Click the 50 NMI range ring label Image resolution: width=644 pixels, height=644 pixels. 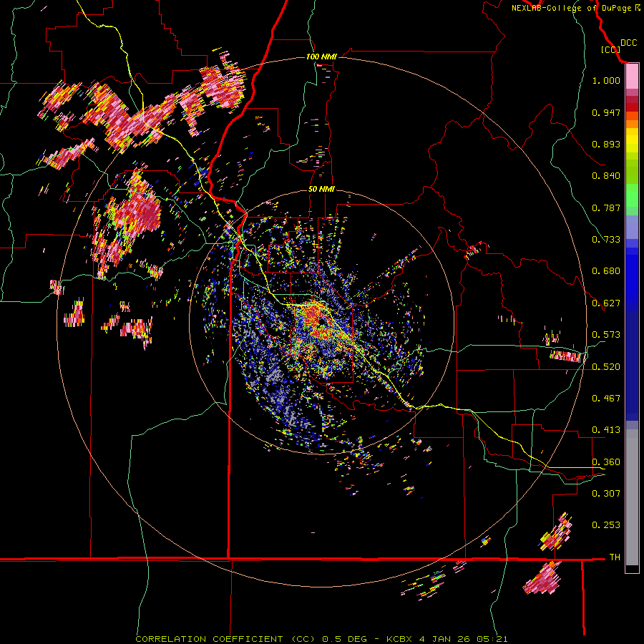[x=321, y=190]
